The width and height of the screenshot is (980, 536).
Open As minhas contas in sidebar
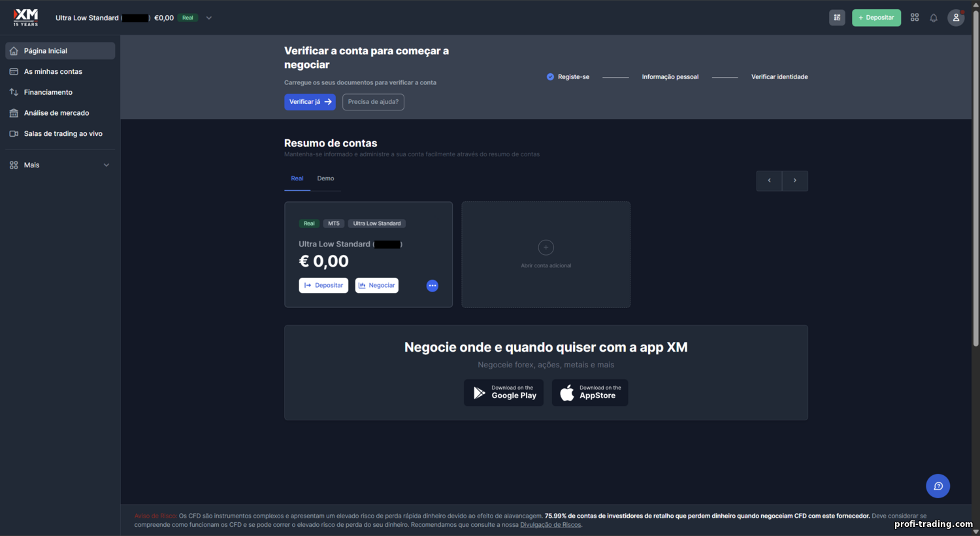pyautogui.click(x=53, y=72)
